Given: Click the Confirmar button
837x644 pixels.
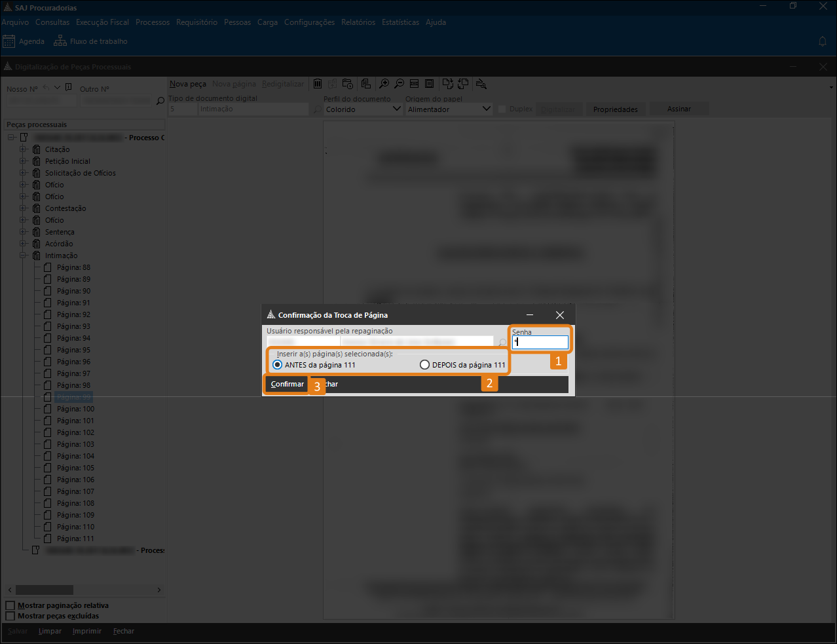Looking at the screenshot, I should (287, 384).
